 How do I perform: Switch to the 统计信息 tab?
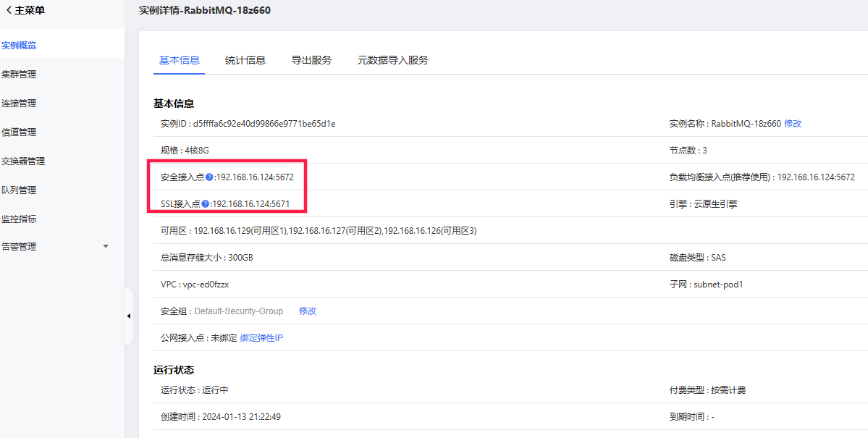pos(245,60)
